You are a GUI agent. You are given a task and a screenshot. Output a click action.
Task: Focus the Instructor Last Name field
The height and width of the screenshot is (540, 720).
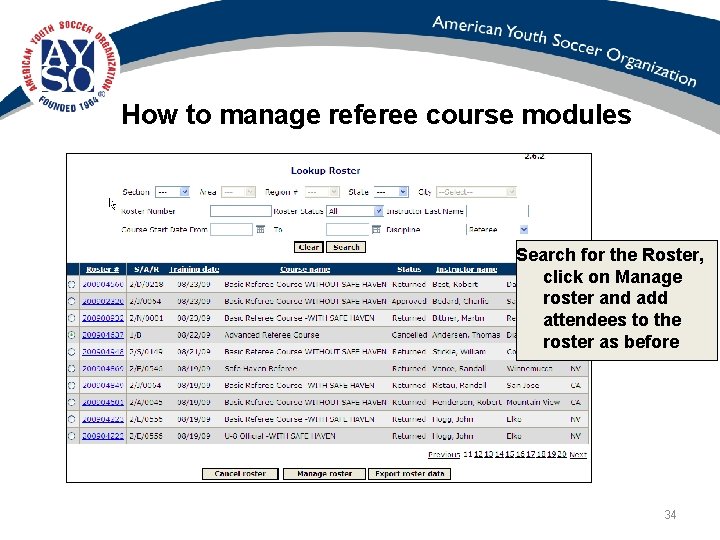coord(498,211)
